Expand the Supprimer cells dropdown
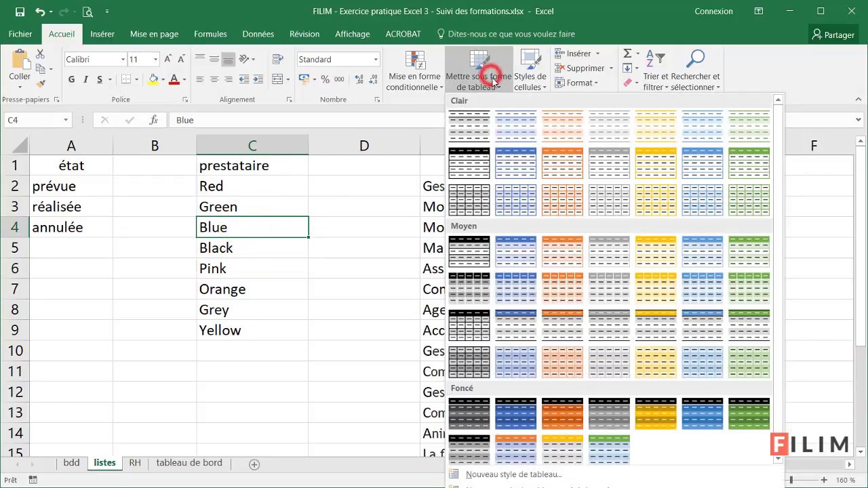Viewport: 868px width, 488px height. coord(611,68)
